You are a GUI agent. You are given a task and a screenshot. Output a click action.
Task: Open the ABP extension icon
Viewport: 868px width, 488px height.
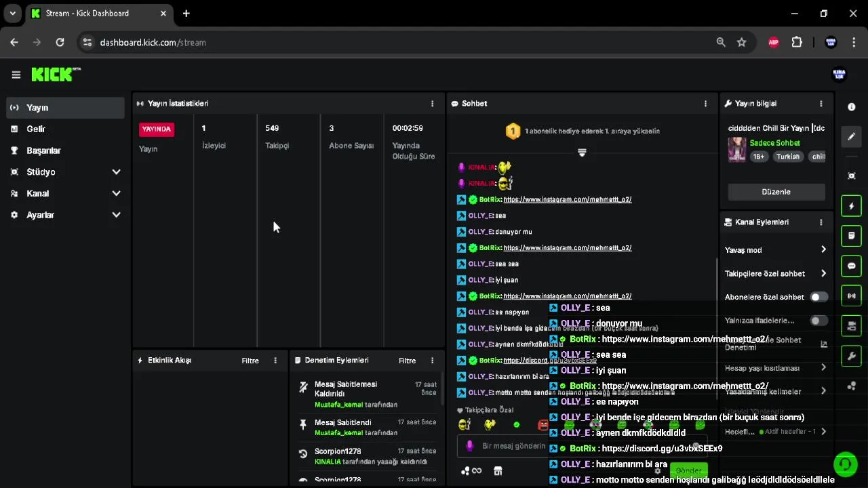pyautogui.click(x=773, y=42)
